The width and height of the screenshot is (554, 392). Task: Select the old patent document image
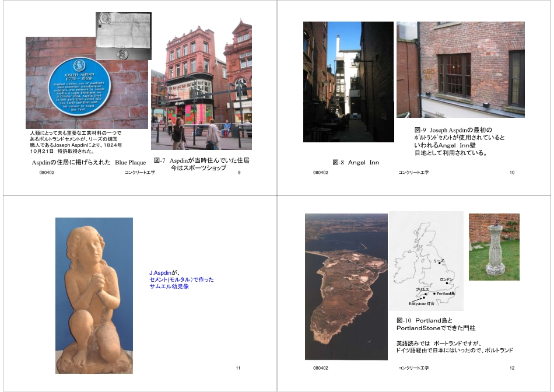[x=124, y=36]
